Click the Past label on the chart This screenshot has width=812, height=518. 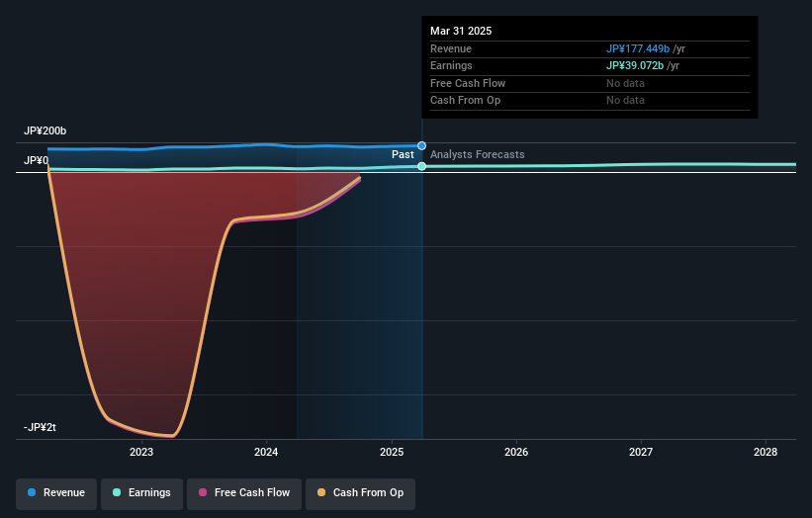point(403,155)
